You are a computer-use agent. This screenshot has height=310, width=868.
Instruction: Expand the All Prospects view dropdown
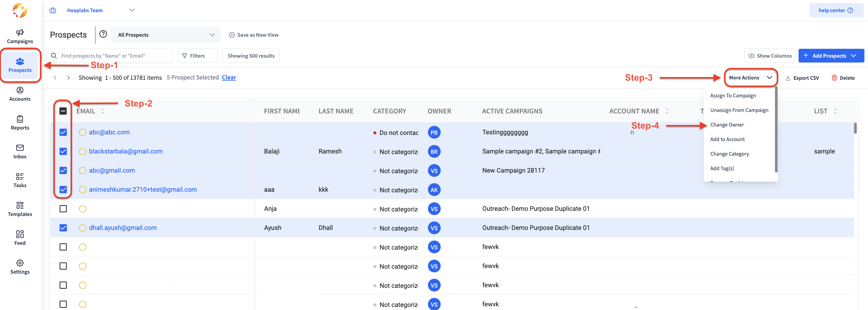[x=165, y=35]
